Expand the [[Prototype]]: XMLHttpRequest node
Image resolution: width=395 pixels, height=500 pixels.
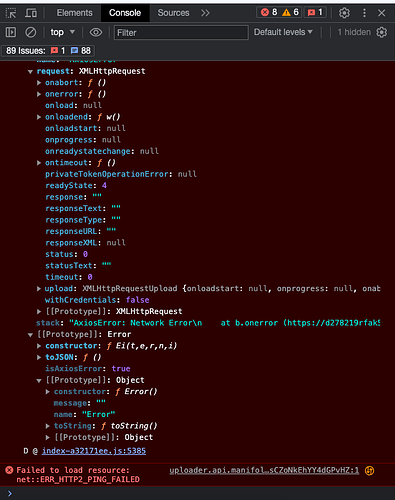[39, 311]
